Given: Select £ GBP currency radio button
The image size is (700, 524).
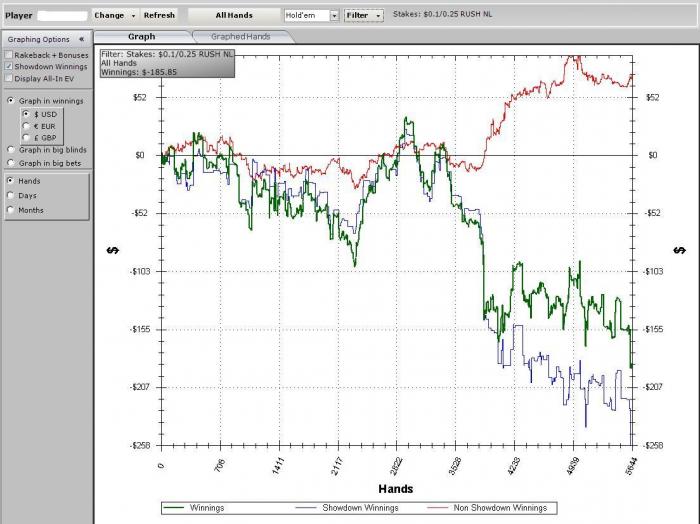Looking at the screenshot, I should coord(26,137).
